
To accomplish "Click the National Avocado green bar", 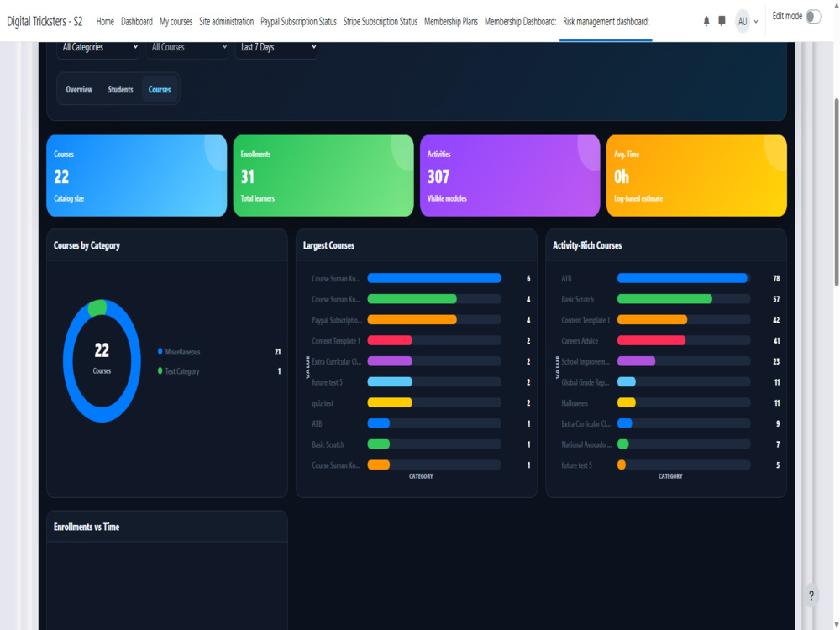I will pos(623,444).
